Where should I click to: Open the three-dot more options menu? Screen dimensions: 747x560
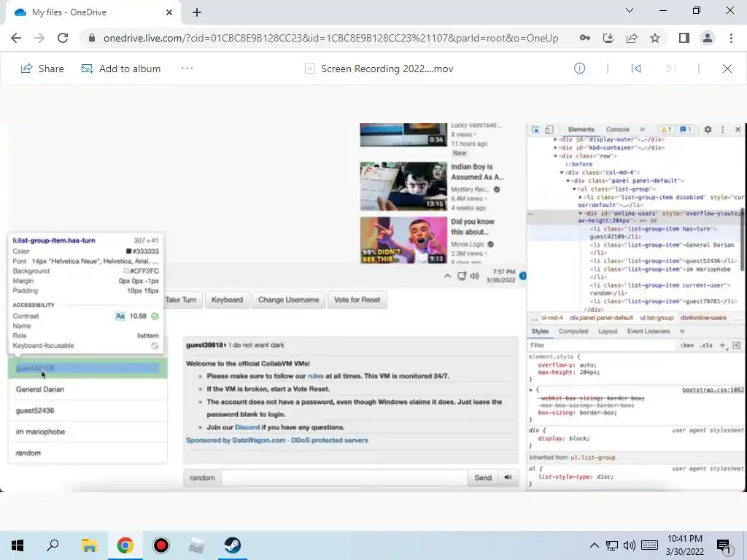click(187, 69)
